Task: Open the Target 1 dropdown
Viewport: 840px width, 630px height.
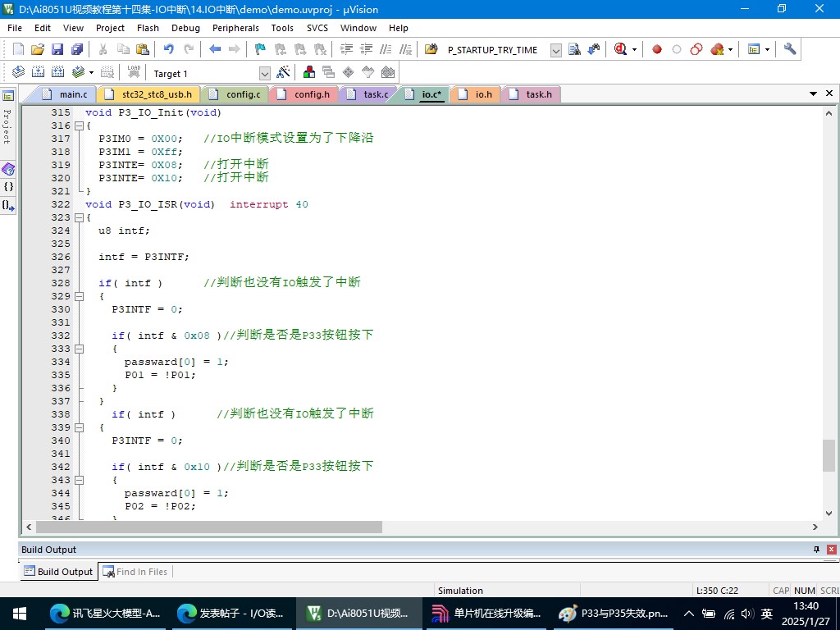Action: pyautogui.click(x=265, y=73)
